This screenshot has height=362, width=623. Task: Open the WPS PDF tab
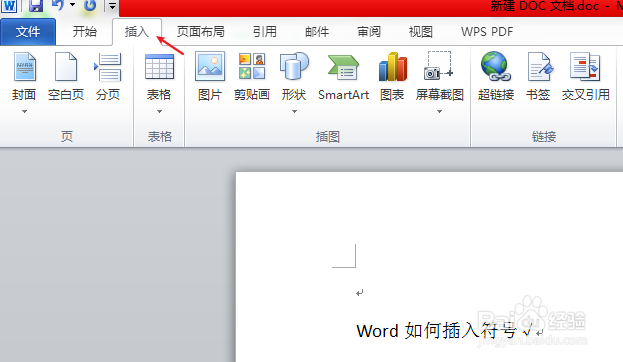(487, 31)
